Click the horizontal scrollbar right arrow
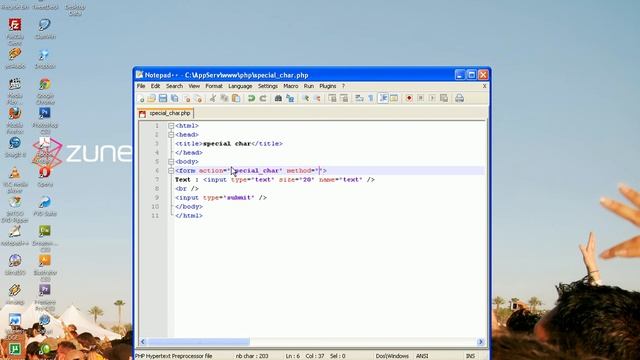 pos(480,342)
